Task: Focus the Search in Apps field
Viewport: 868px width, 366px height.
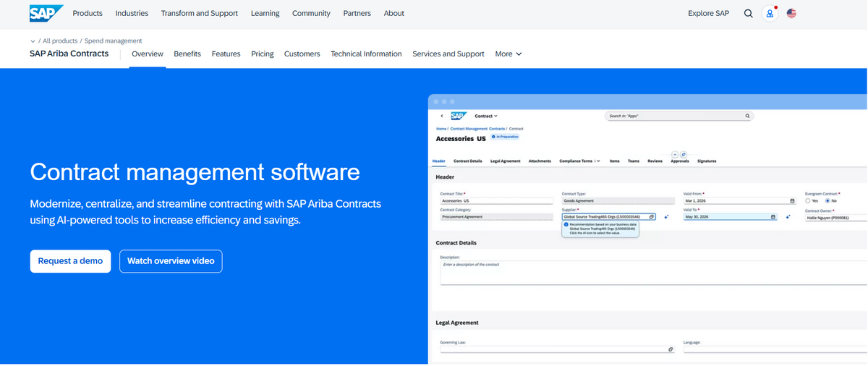Action: (x=678, y=116)
